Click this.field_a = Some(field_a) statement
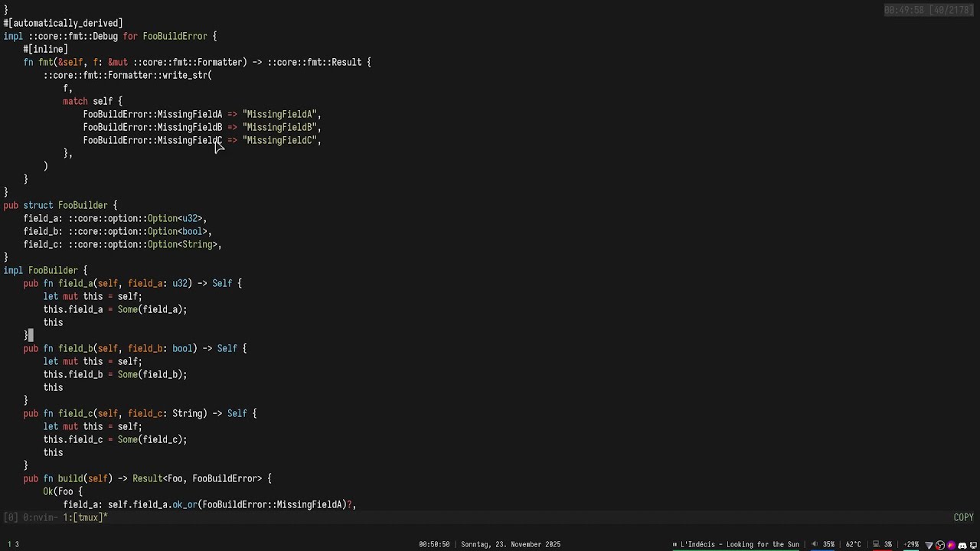This screenshot has height=551, width=980. click(115, 309)
